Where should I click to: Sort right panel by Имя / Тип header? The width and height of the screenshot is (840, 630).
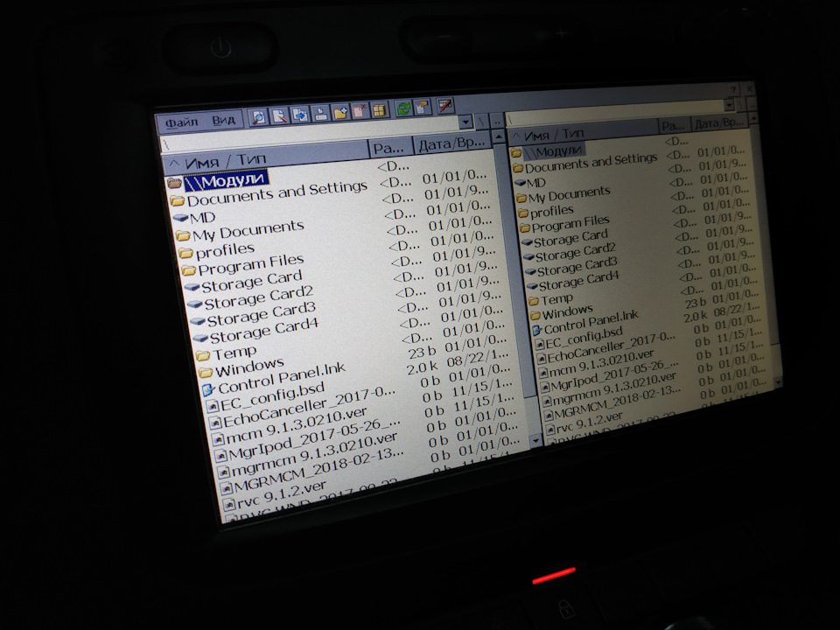[x=583, y=132]
